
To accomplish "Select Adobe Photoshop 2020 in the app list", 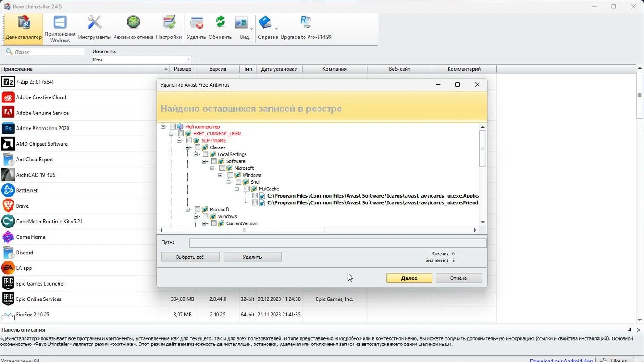I will tap(42, 128).
